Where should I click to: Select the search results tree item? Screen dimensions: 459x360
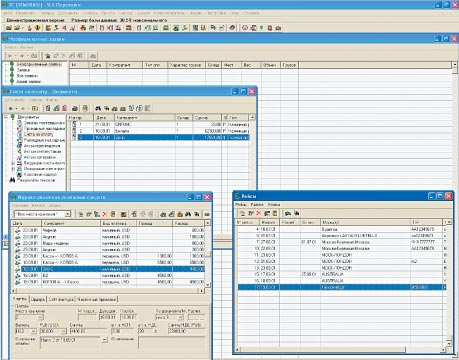click(36, 180)
